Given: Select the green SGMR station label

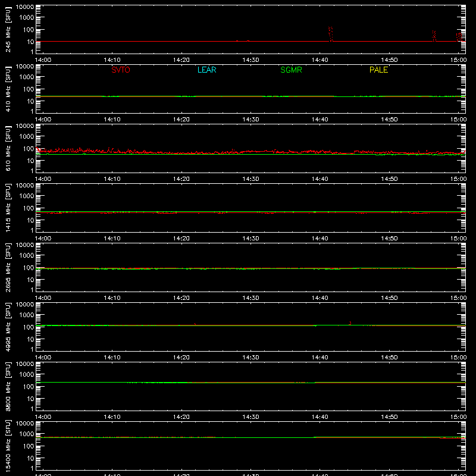Looking at the screenshot, I should point(291,70).
